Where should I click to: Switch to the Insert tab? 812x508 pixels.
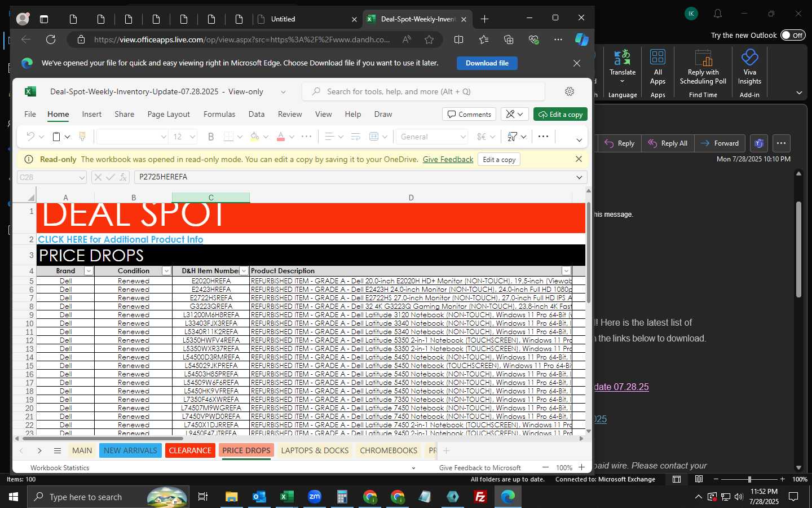91,114
